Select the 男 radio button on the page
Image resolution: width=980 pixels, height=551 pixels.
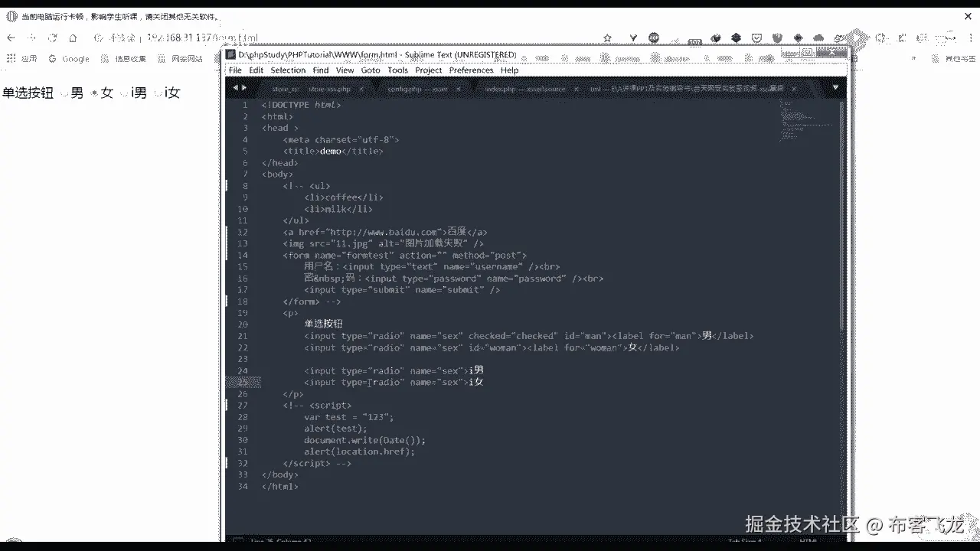tap(64, 93)
